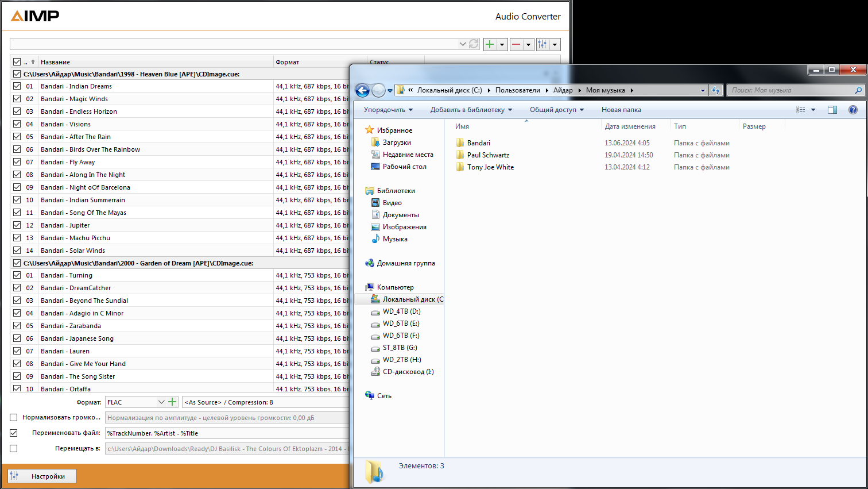
Task: Click the As Source / Compression: 8 field
Action: coord(266,402)
